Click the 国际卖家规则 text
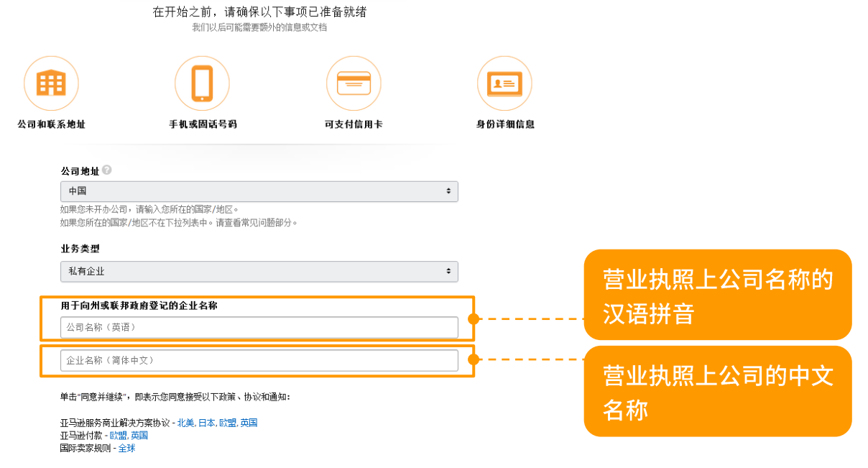Image resolution: width=868 pixels, height=468 pixels. (86, 448)
